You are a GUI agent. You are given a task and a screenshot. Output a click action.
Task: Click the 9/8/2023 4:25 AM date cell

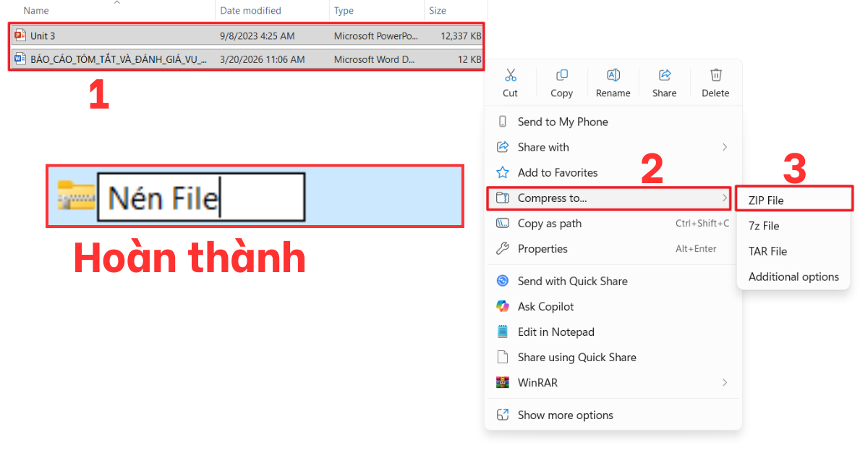pos(258,35)
